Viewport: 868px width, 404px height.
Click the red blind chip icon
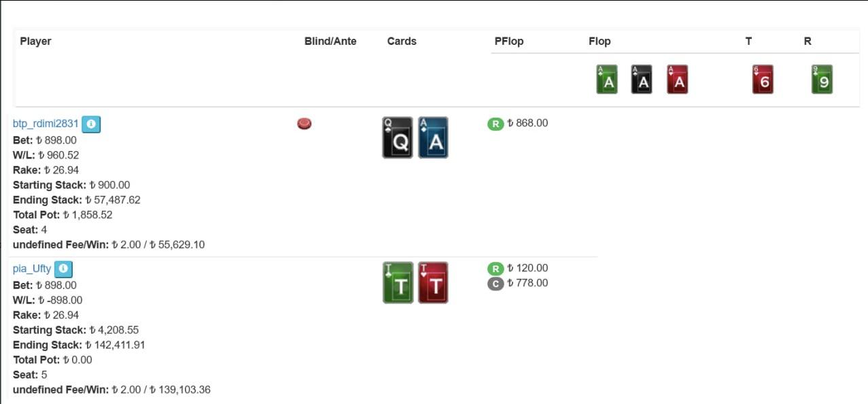pos(305,124)
